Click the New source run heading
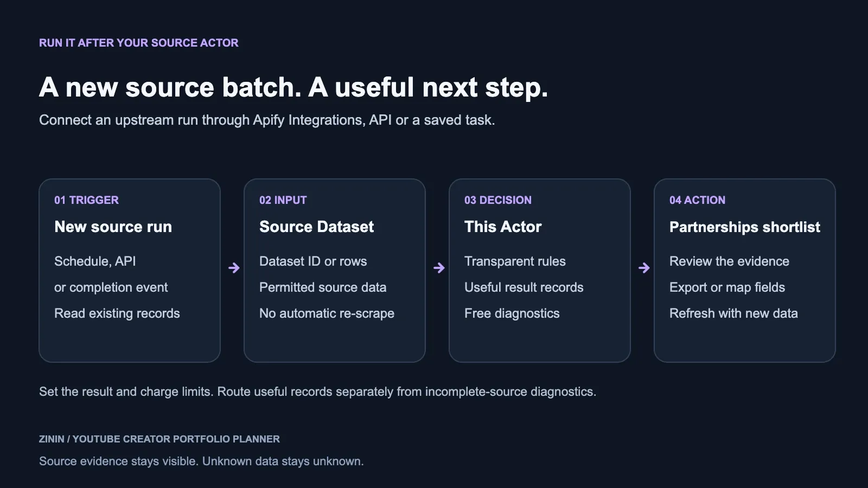The height and width of the screenshot is (488, 868). (x=113, y=227)
